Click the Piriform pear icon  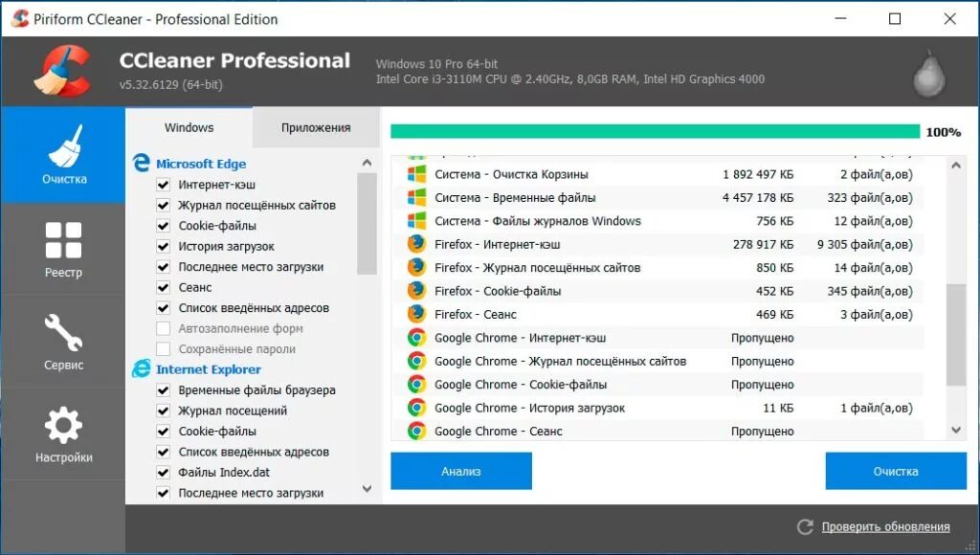click(929, 73)
